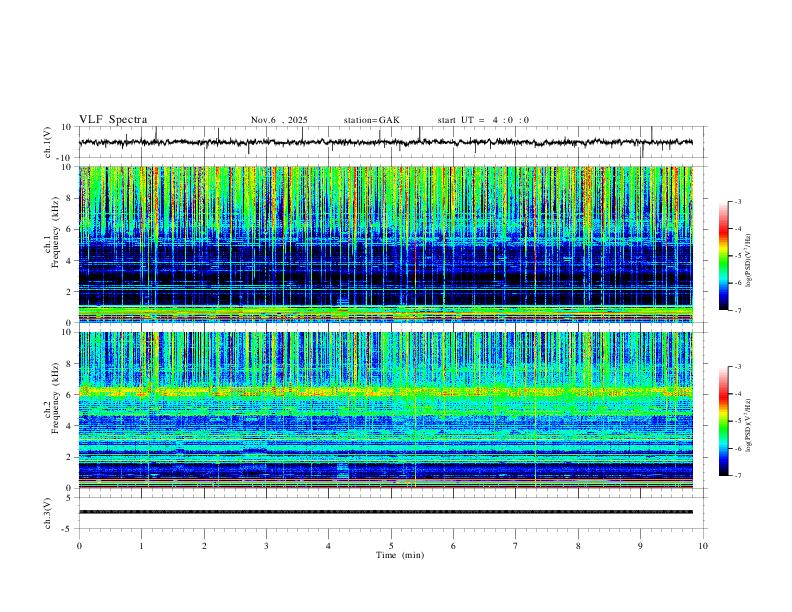792x612 pixels.
Task: Click the time axis tick label '3'
Action: click(x=266, y=546)
